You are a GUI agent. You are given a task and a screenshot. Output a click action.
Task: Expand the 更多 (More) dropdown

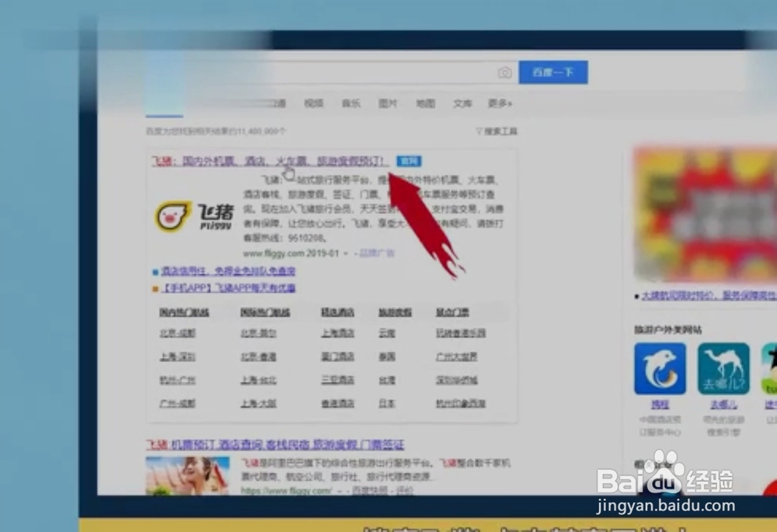[x=500, y=102]
